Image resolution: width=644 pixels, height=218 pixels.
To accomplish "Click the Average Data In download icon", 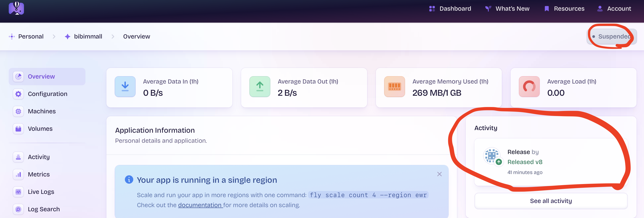I will [125, 87].
